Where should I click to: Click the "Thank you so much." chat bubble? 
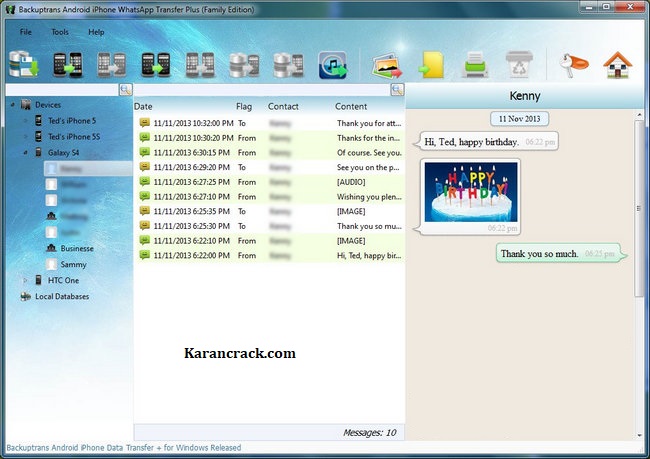pos(561,253)
